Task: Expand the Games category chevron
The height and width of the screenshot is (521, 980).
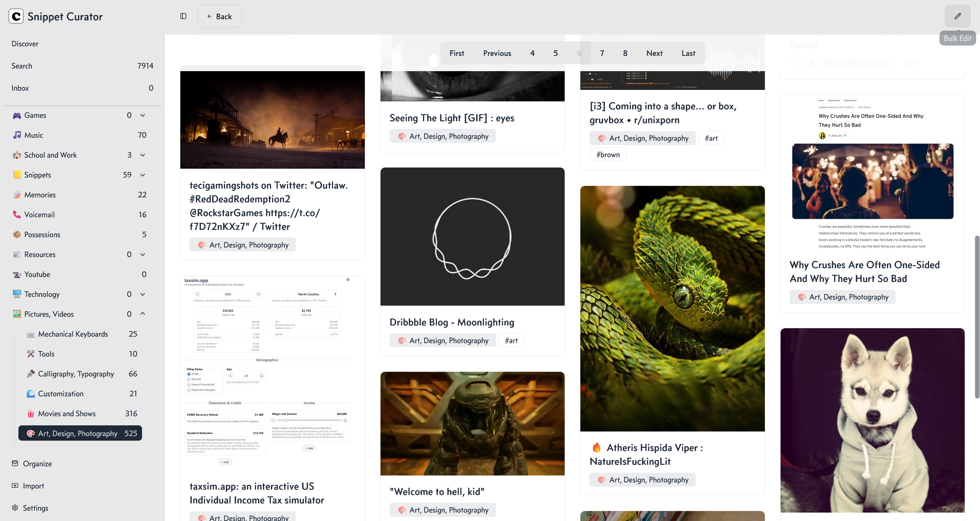Action: (142, 115)
